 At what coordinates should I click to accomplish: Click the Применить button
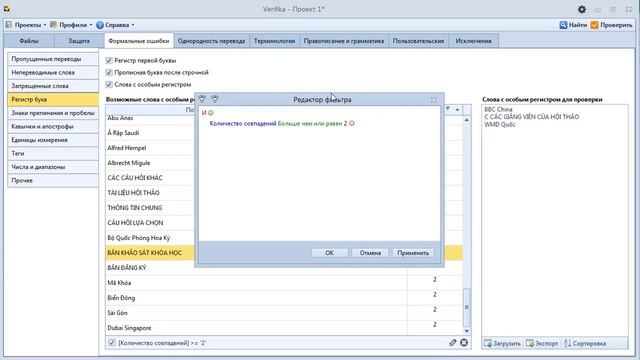413,253
